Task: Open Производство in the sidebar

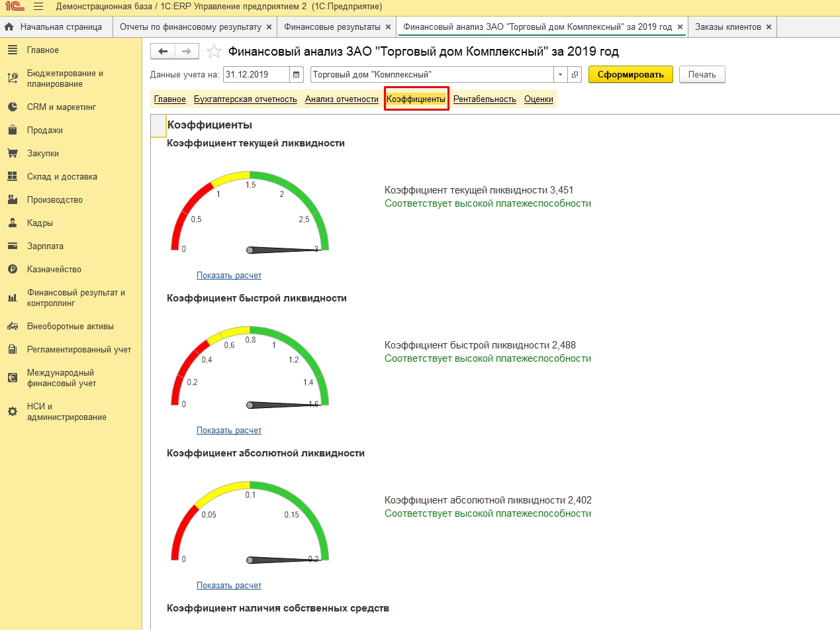Action: [55, 199]
